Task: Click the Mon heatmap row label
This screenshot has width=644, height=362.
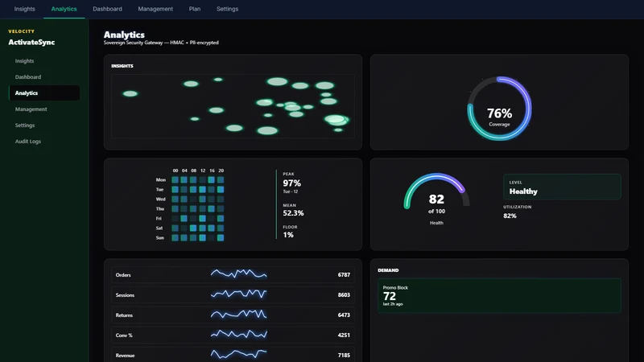Action: [160, 179]
